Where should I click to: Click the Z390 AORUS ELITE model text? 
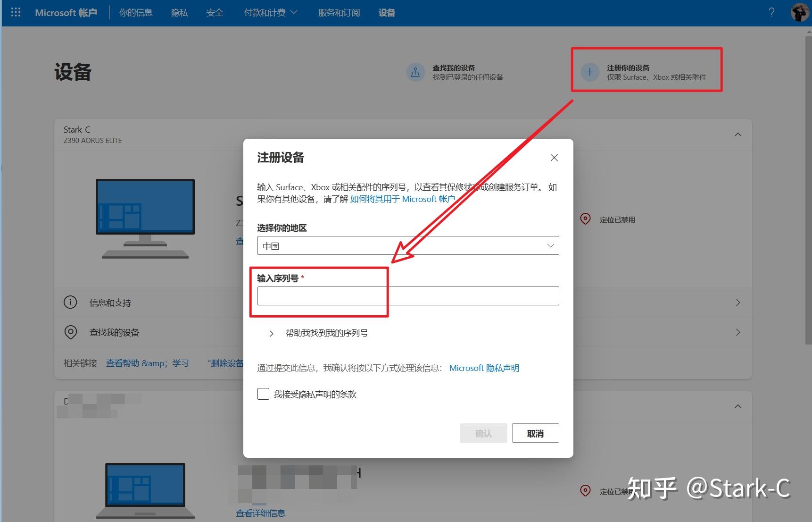92,141
